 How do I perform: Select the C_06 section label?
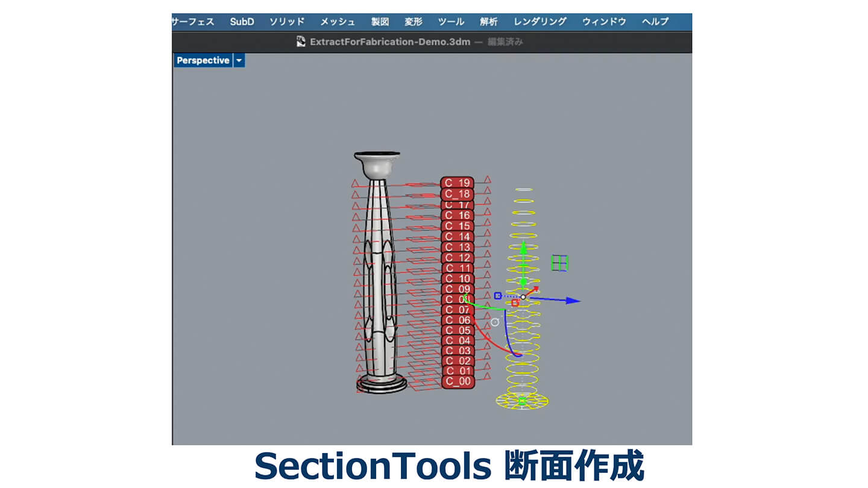457,320
